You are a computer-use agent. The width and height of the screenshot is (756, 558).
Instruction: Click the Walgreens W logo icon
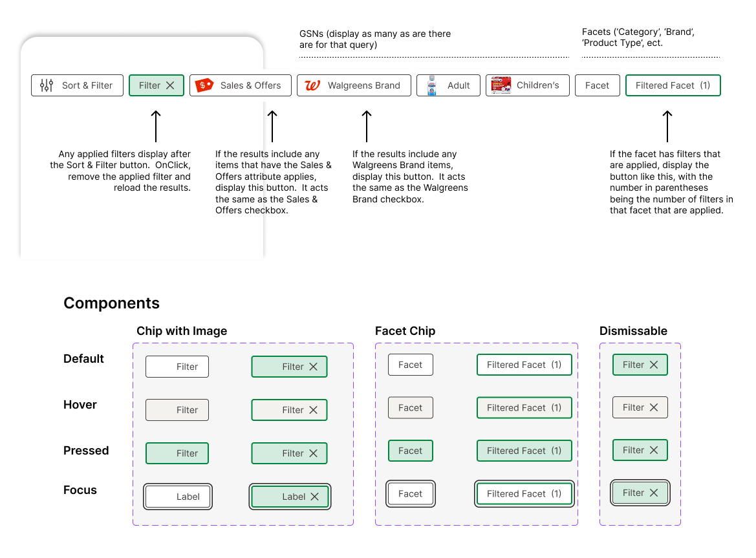pos(312,85)
